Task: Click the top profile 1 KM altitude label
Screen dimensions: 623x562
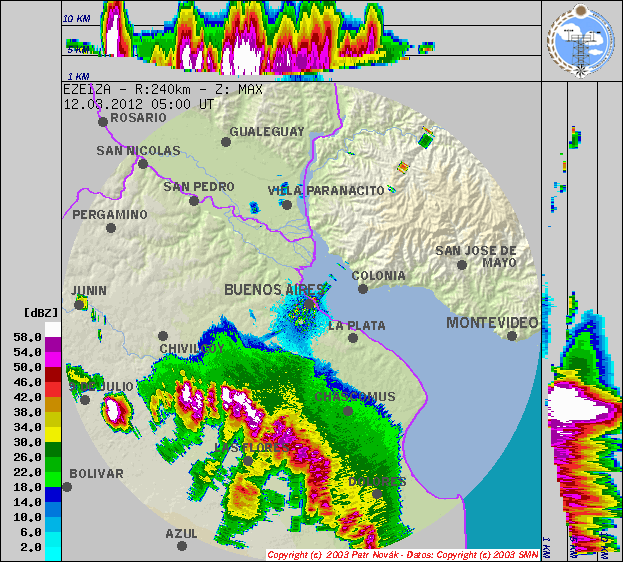Action: click(x=78, y=76)
